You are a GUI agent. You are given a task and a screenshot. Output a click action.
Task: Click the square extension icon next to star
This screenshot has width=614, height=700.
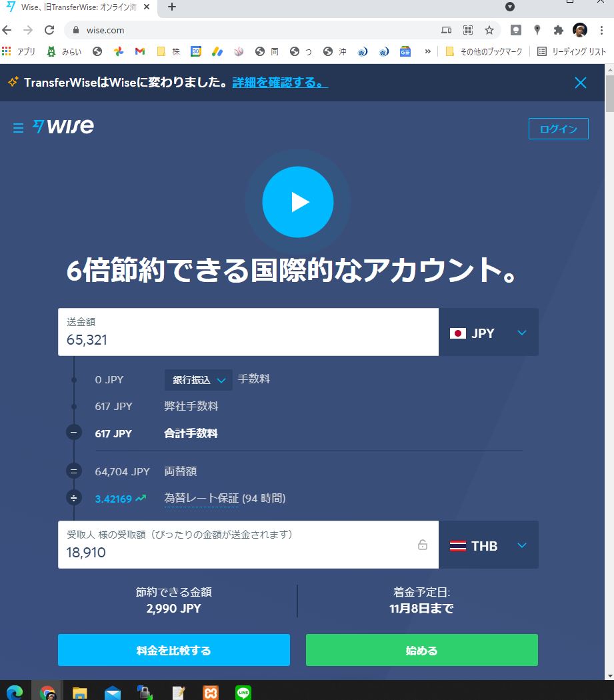(516, 30)
